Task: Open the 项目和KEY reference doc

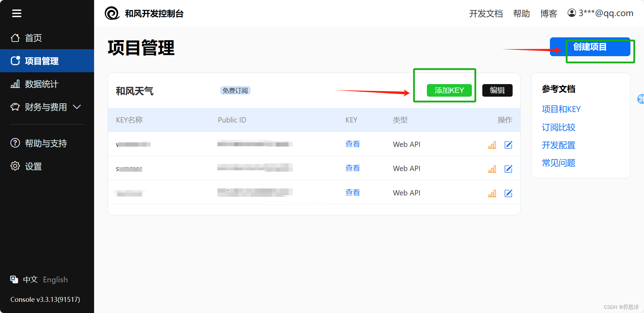Action: pyautogui.click(x=561, y=109)
